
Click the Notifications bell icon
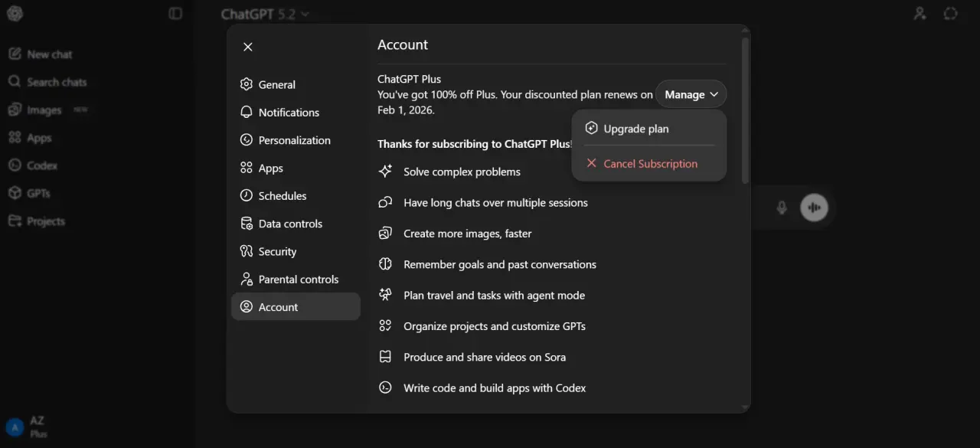click(246, 112)
